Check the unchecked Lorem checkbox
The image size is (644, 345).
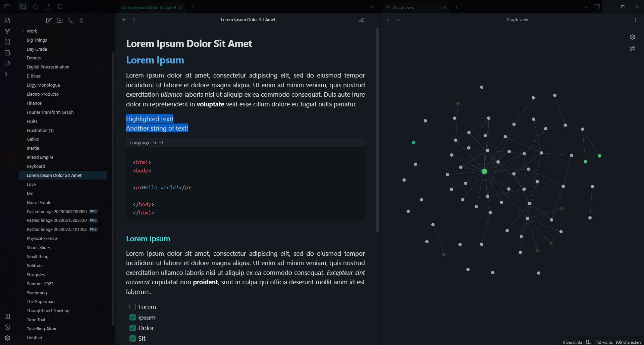tap(132, 307)
